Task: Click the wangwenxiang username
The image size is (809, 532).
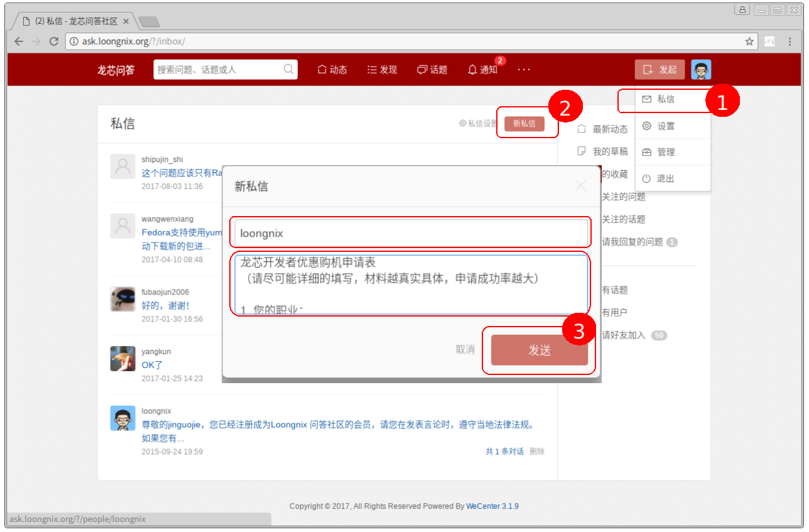Action: (168, 219)
